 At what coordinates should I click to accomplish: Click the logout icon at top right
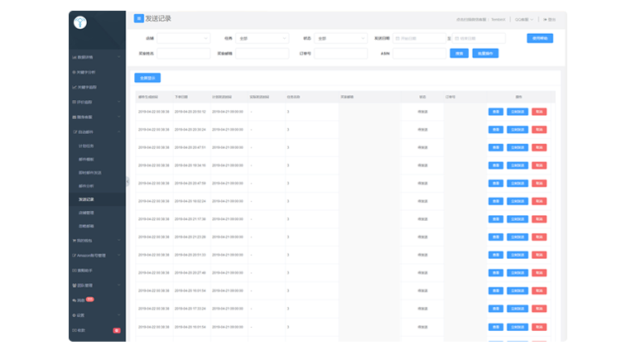545,20
